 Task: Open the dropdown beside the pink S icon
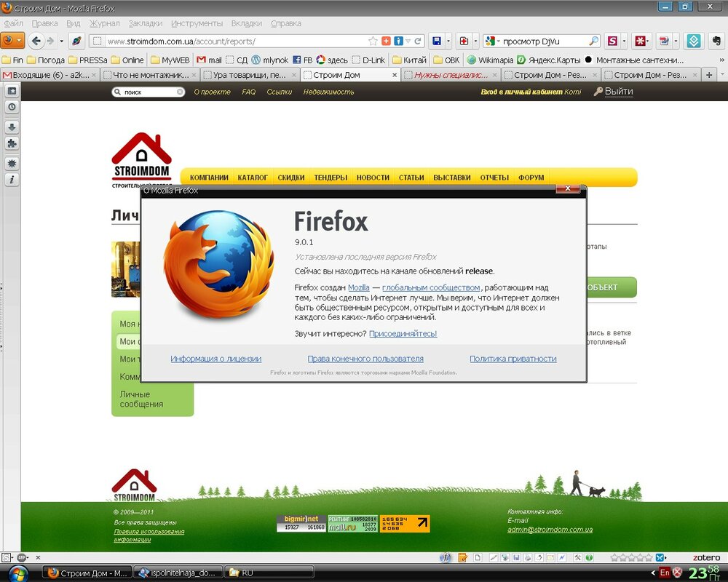click(624, 41)
